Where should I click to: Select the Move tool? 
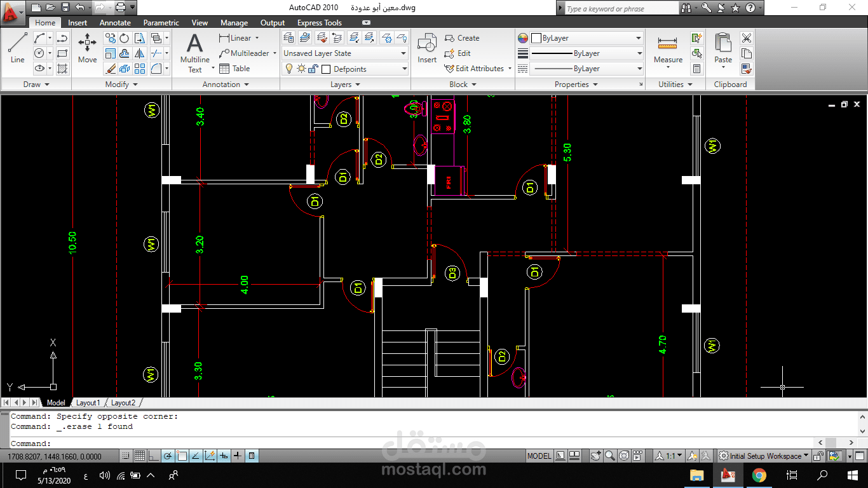pyautogui.click(x=88, y=48)
